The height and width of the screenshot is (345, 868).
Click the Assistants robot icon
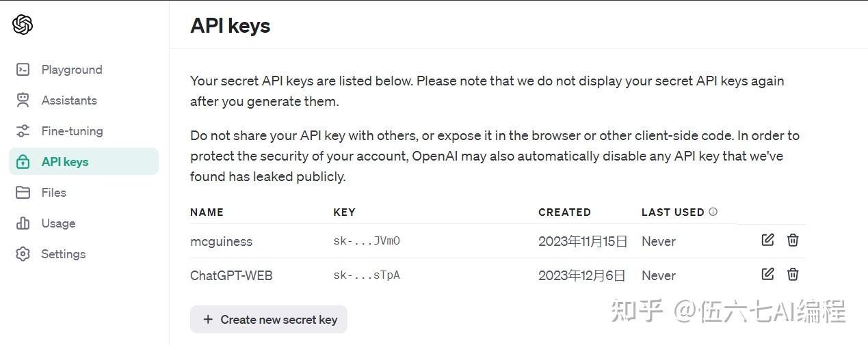[23, 100]
